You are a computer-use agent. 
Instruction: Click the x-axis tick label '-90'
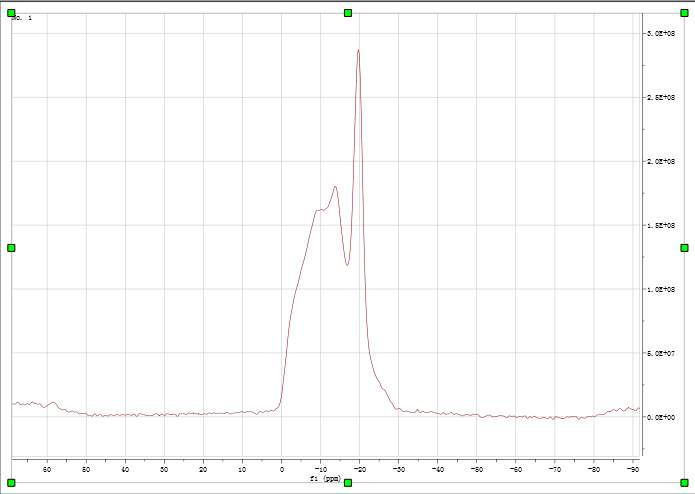(x=632, y=470)
